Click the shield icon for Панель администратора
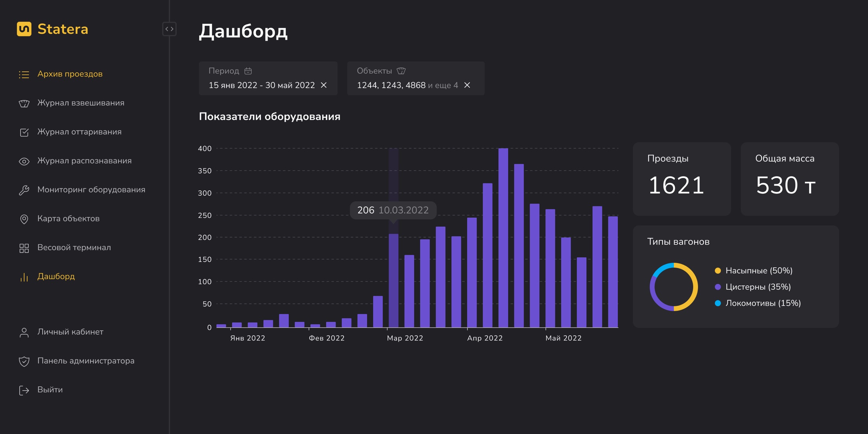The image size is (868, 434). tap(24, 361)
